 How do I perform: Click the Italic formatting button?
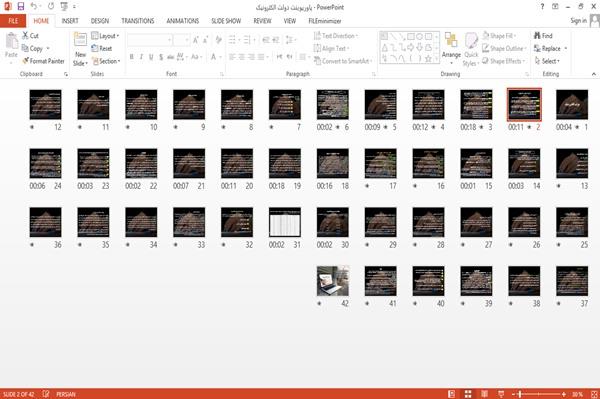141,57
